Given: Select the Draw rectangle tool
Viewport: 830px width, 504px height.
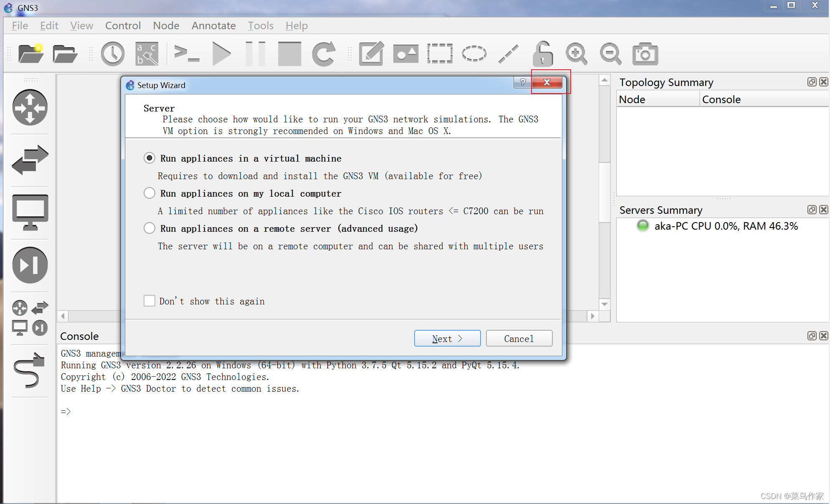Looking at the screenshot, I should (440, 54).
